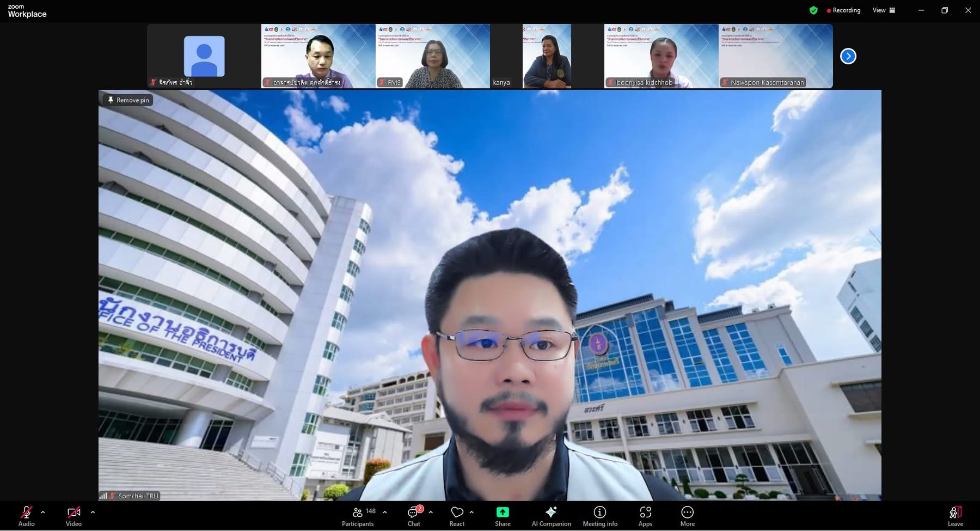Image resolution: width=980 pixels, height=531 pixels.
Task: Open the View layout menu
Action: (x=884, y=10)
